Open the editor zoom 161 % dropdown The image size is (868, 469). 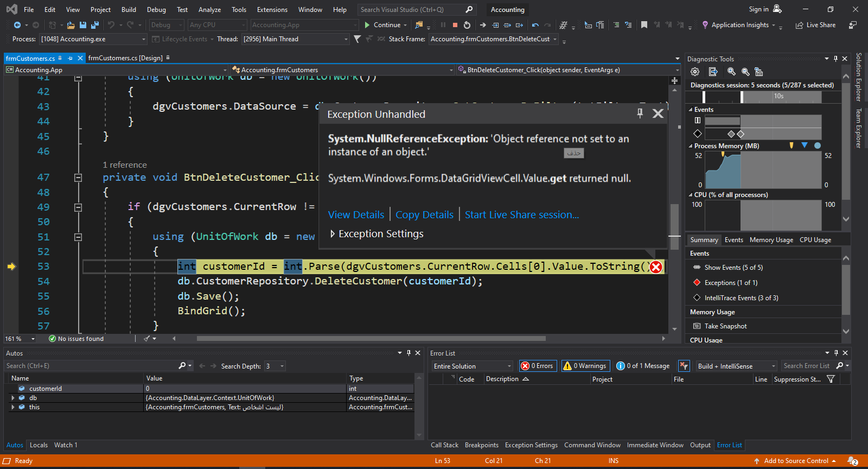[20, 339]
